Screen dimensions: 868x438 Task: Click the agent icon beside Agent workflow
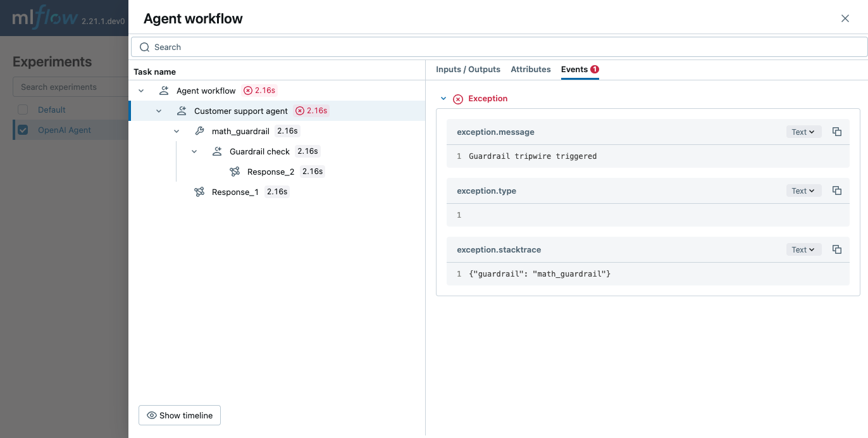[x=164, y=90]
